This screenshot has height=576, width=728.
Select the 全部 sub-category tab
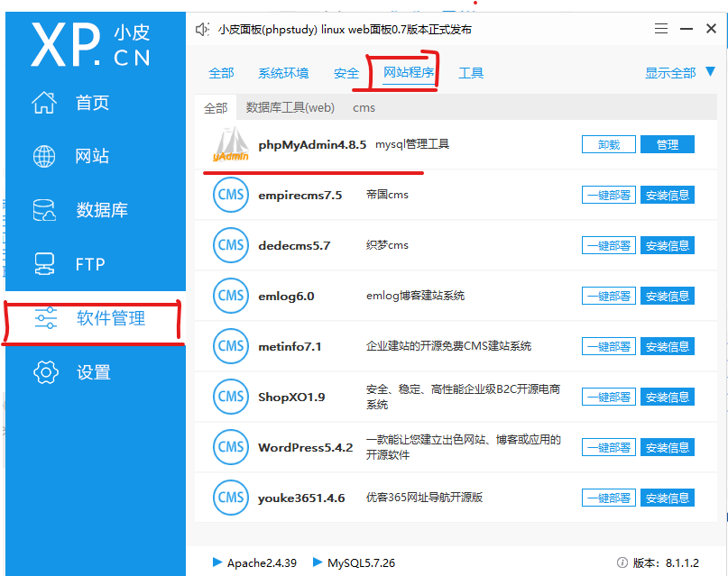point(216,108)
